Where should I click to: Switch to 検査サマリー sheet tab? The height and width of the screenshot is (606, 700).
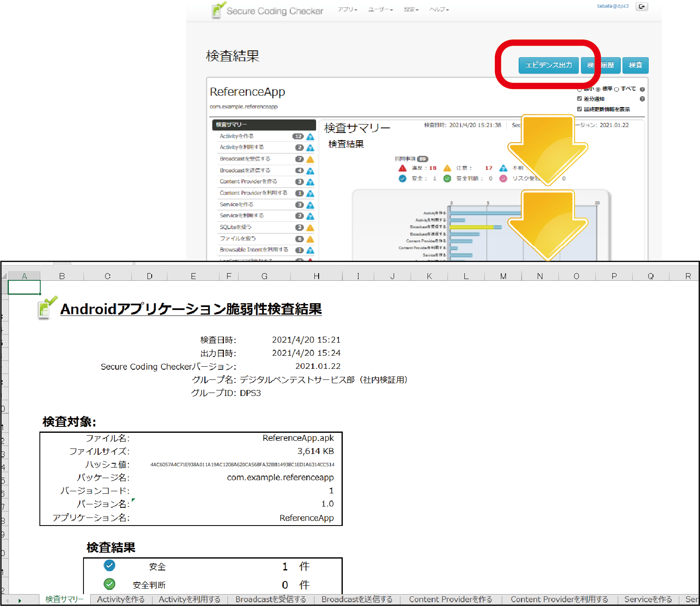(x=64, y=599)
